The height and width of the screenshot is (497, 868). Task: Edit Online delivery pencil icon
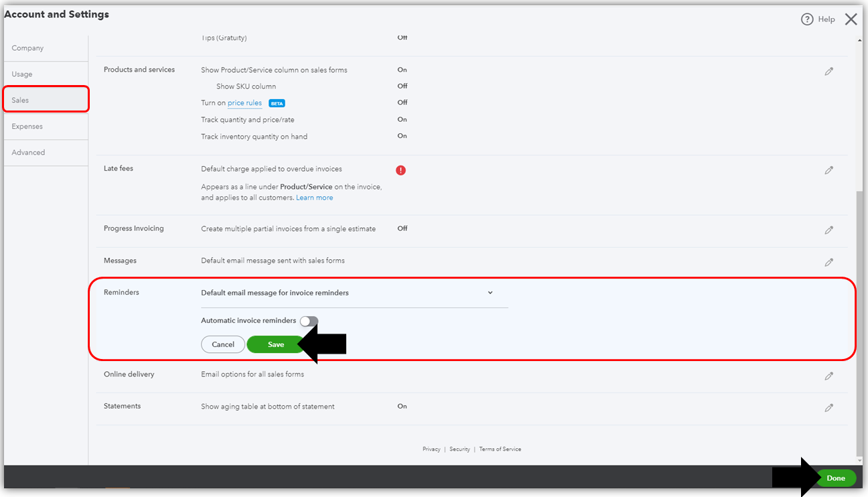coord(828,376)
